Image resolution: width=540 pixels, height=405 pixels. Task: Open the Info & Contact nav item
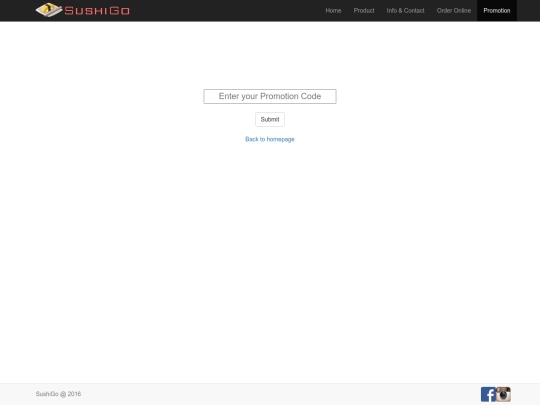[405, 11]
